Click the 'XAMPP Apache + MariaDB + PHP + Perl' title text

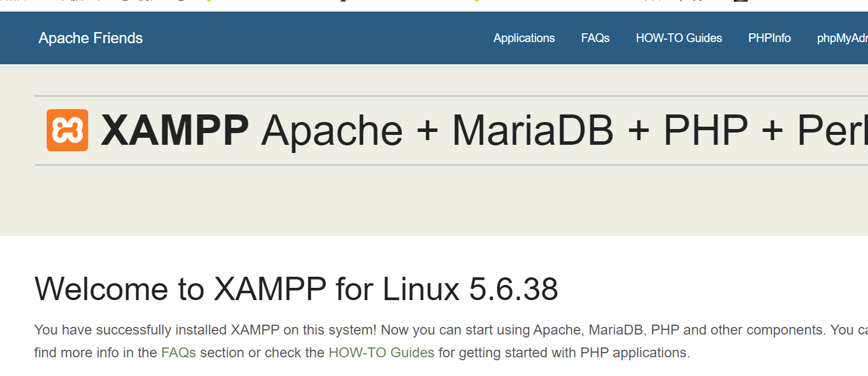pyautogui.click(x=484, y=130)
